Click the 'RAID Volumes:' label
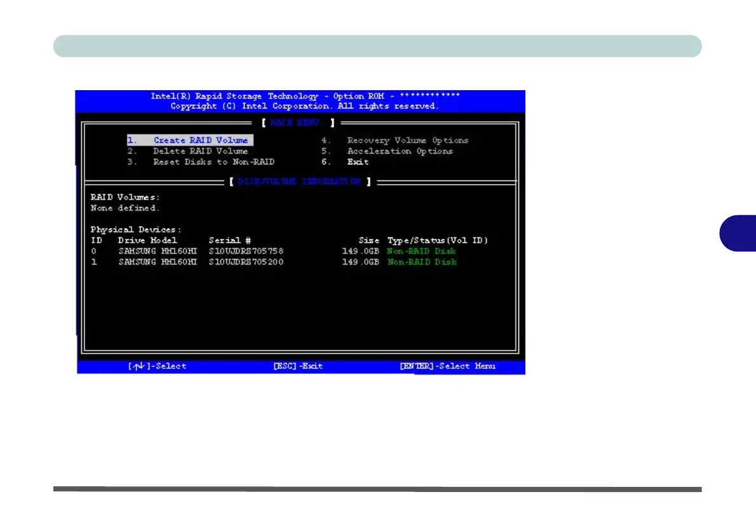 (125, 197)
